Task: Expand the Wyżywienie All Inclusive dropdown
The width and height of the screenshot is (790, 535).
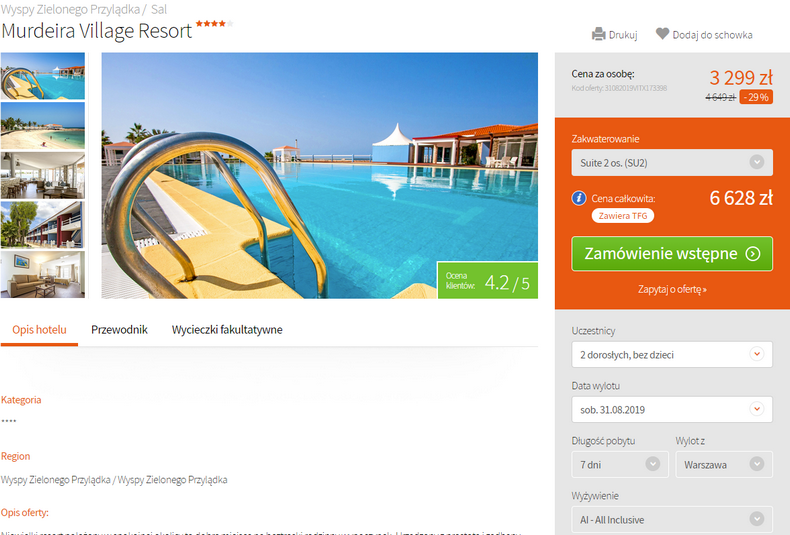Action: [x=672, y=519]
